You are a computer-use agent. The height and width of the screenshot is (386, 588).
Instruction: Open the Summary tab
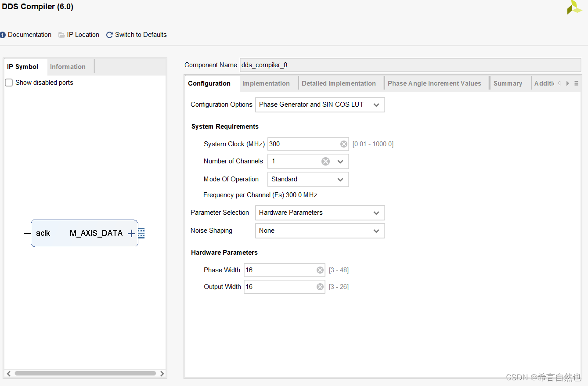click(508, 83)
